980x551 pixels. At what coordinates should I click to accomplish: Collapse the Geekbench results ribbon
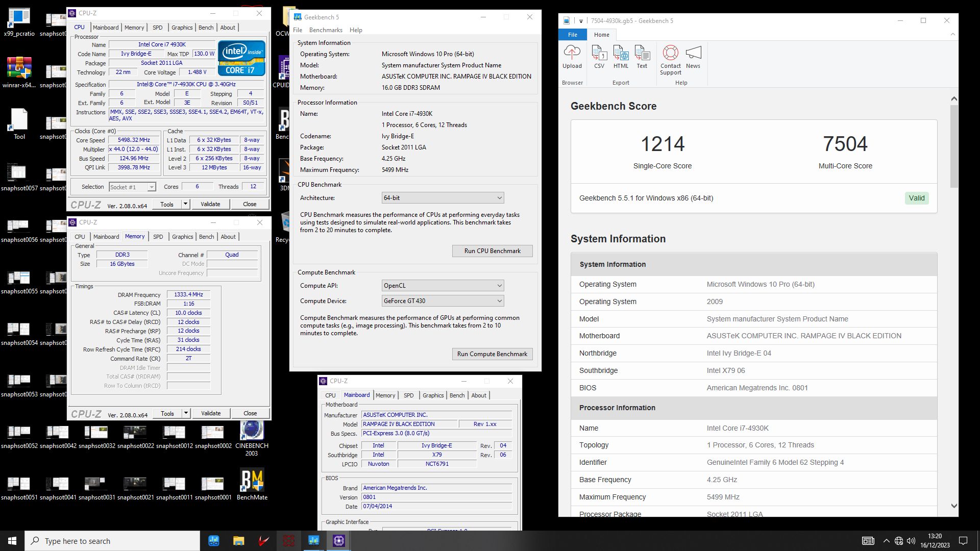(x=952, y=34)
